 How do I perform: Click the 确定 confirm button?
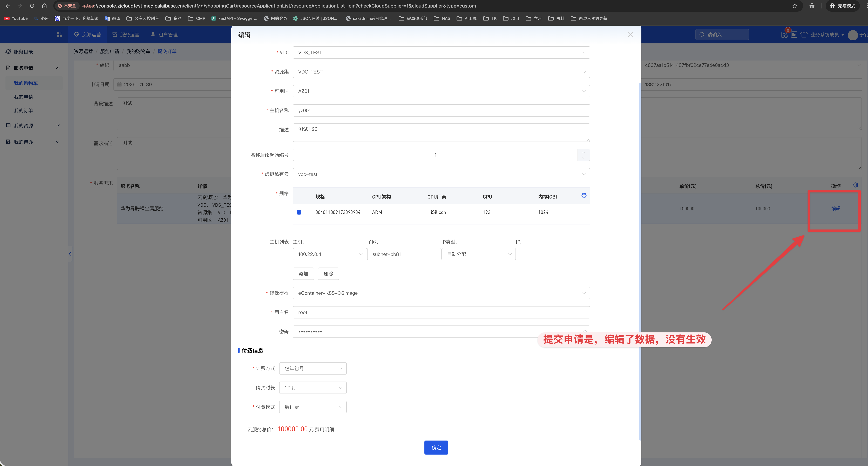coord(436,448)
